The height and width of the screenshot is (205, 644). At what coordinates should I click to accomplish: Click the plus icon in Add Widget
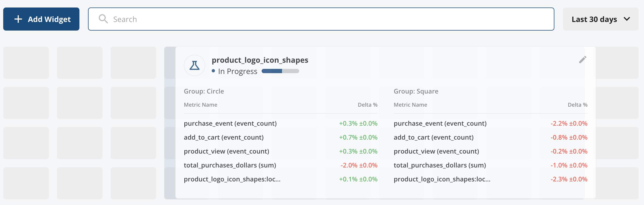click(x=18, y=19)
